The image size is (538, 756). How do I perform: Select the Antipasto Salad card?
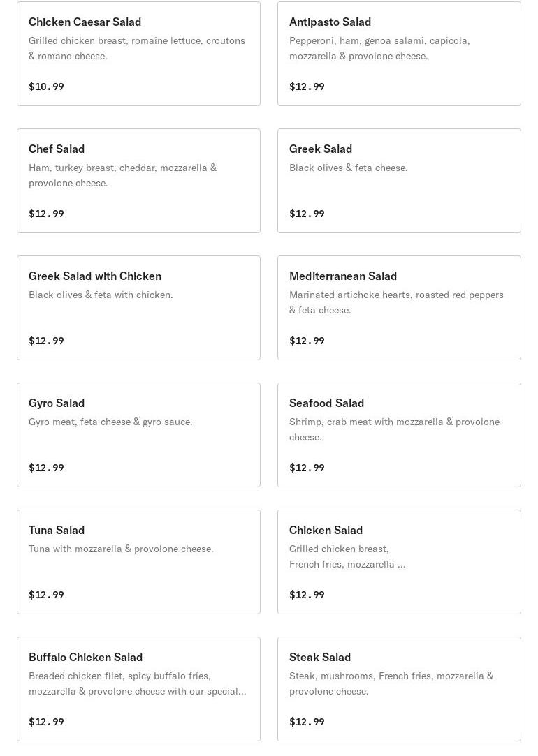click(x=399, y=54)
